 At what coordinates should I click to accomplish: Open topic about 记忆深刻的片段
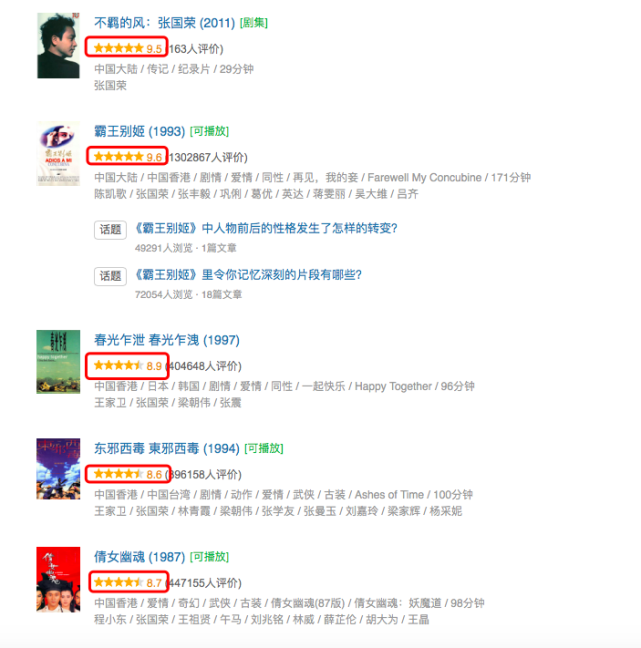pos(248,275)
